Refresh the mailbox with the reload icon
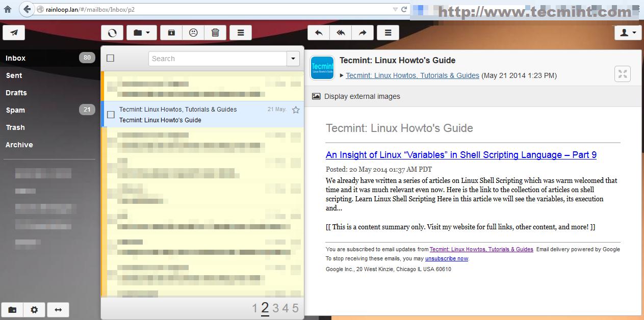The height and width of the screenshot is (320, 644). [112, 32]
